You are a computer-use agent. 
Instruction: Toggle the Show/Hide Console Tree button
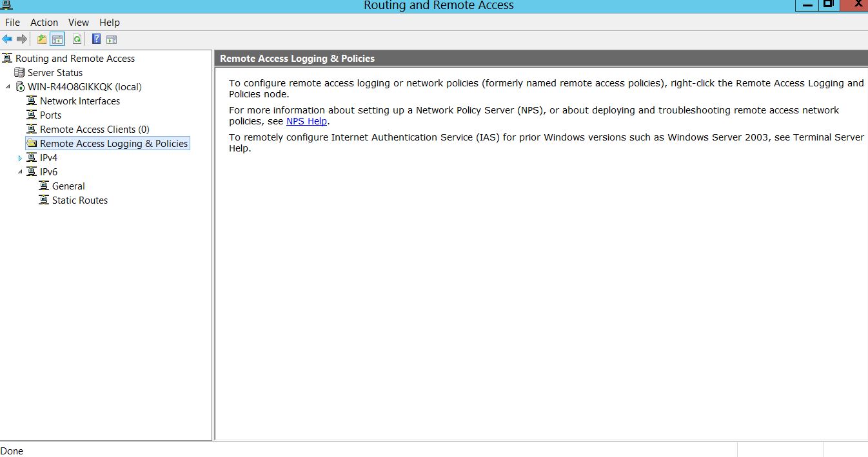pyautogui.click(x=57, y=39)
